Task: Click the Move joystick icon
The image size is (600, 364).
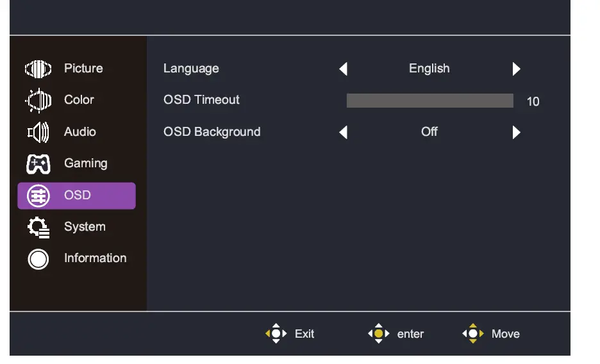Action: pyautogui.click(x=473, y=333)
